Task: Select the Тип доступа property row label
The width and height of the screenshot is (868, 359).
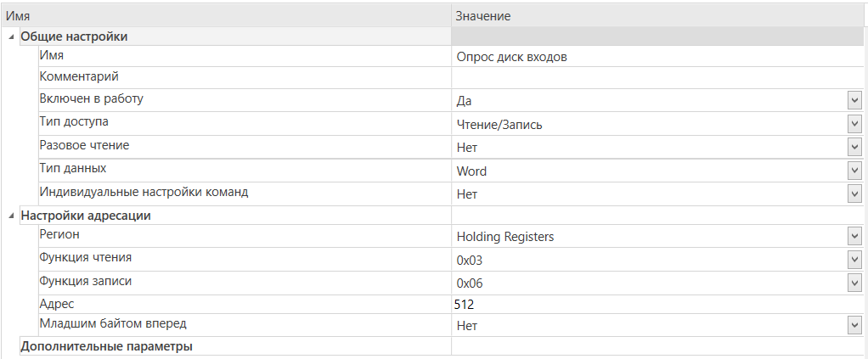Action: [74, 121]
